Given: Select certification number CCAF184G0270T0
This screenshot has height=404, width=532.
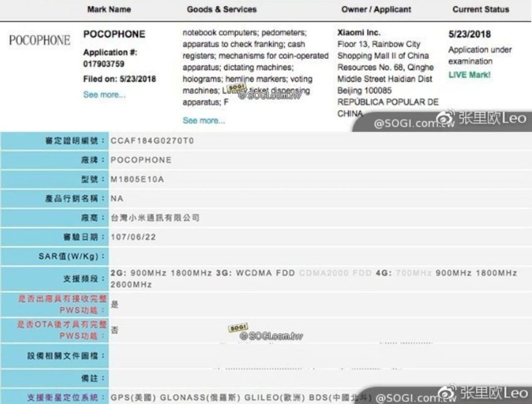Looking at the screenshot, I should 152,140.
